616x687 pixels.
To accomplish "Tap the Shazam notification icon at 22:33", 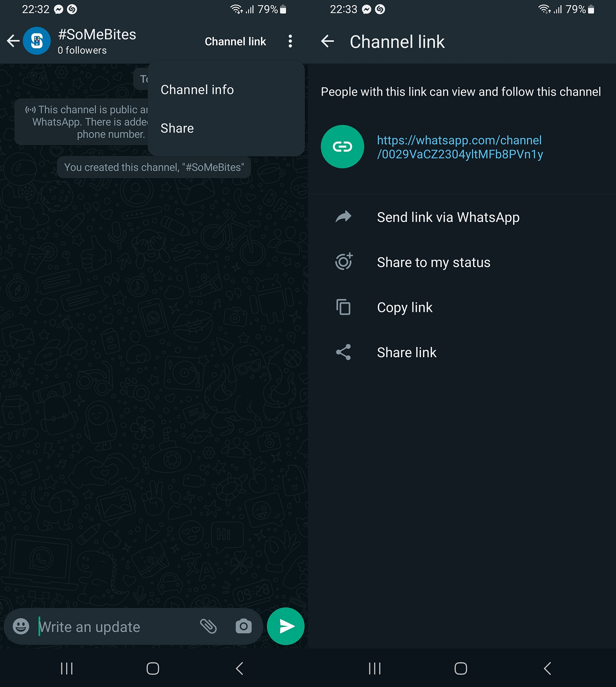I will click(380, 9).
